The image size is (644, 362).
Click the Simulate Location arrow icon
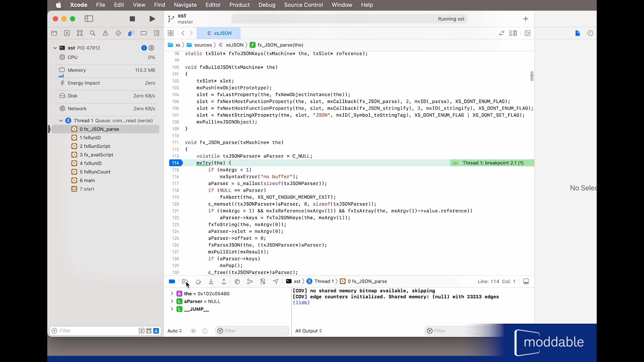[x=276, y=282]
